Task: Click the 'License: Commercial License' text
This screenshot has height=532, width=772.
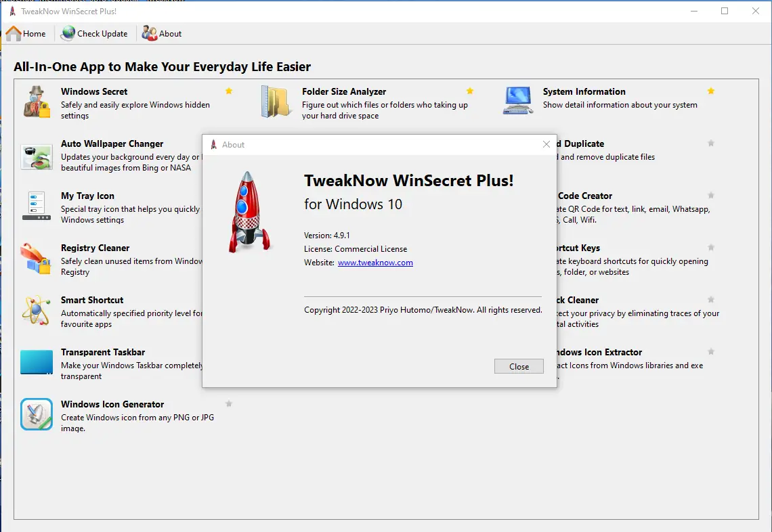Action: [356, 249]
